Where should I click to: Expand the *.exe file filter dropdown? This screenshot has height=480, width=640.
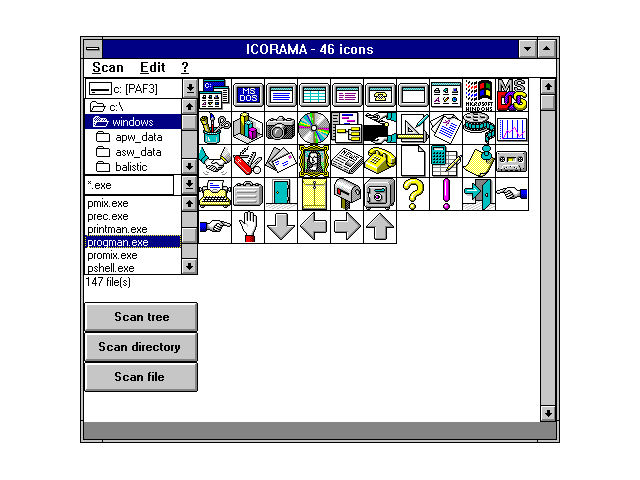pyautogui.click(x=190, y=185)
